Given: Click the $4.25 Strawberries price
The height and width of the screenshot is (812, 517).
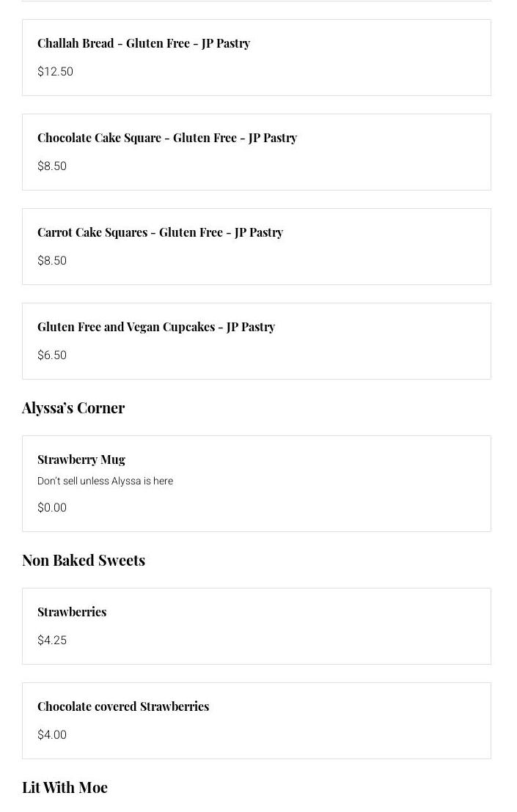Looking at the screenshot, I should (52, 641).
